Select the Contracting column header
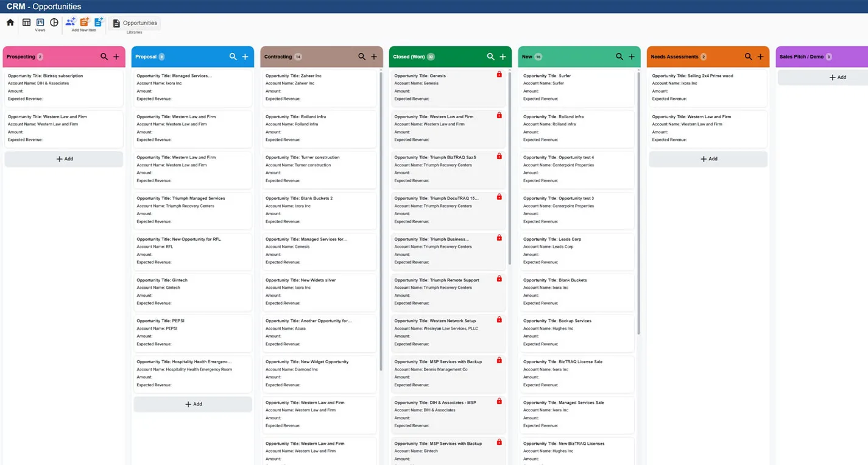Viewport: 868px width, 465px height. coord(322,57)
